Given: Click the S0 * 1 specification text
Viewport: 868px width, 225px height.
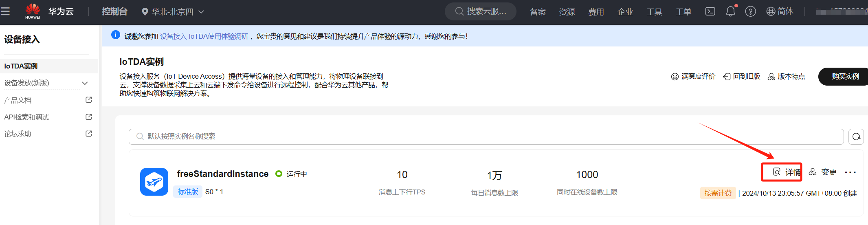Looking at the screenshot, I should (214, 192).
